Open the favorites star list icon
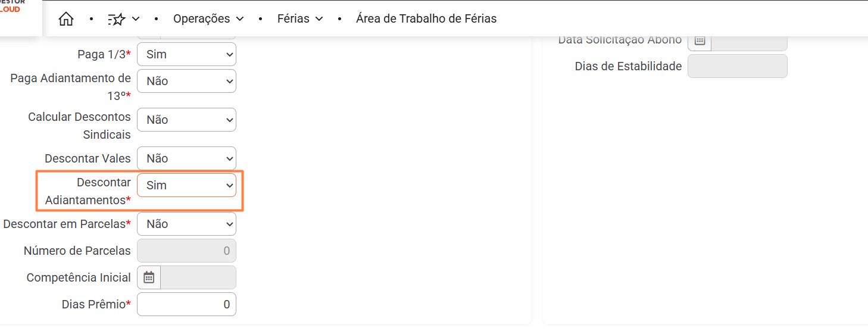 click(116, 19)
